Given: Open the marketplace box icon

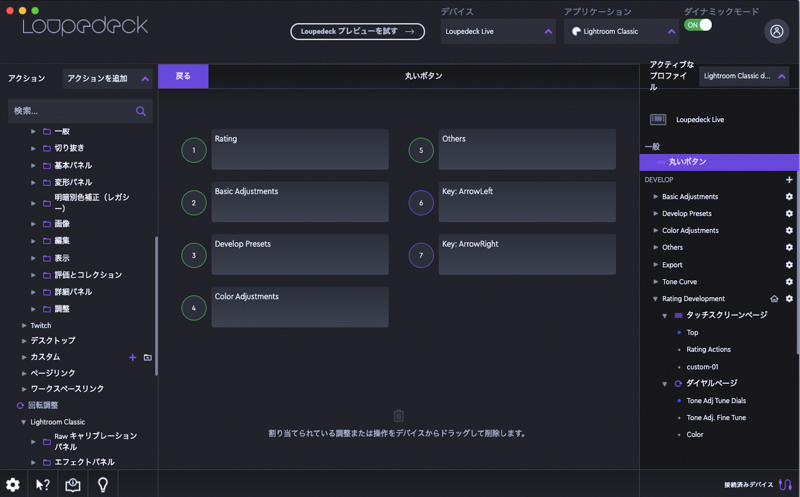Looking at the screenshot, I should click(x=72, y=485).
